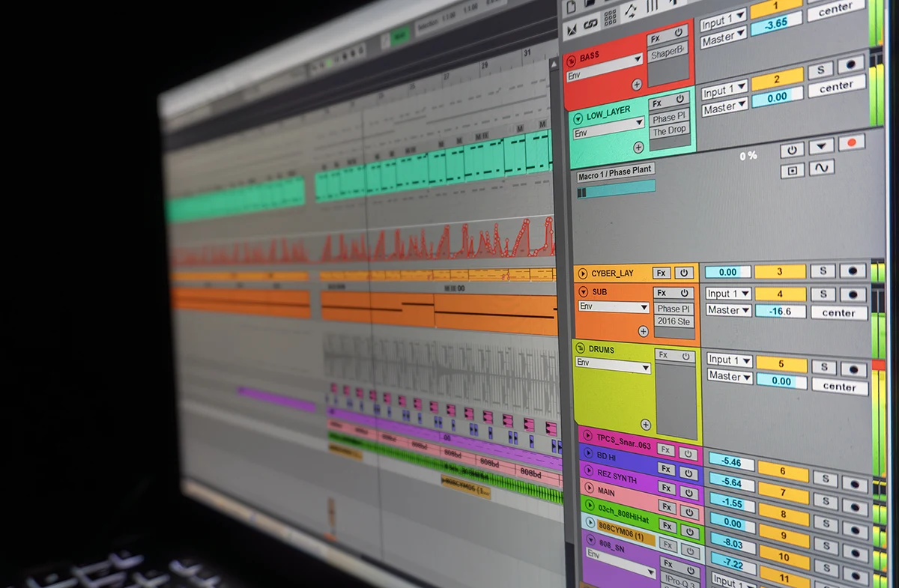899x588 pixels.
Task: Click the add envelope plus button on BASS track
Action: [x=637, y=85]
